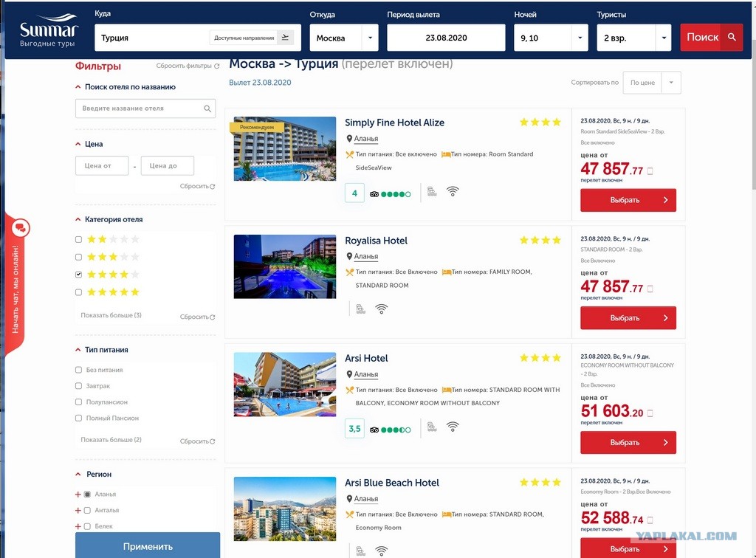The image size is (756, 558).
Task: Click meal type icon of Royalisa Hotel
Action: pos(350,272)
